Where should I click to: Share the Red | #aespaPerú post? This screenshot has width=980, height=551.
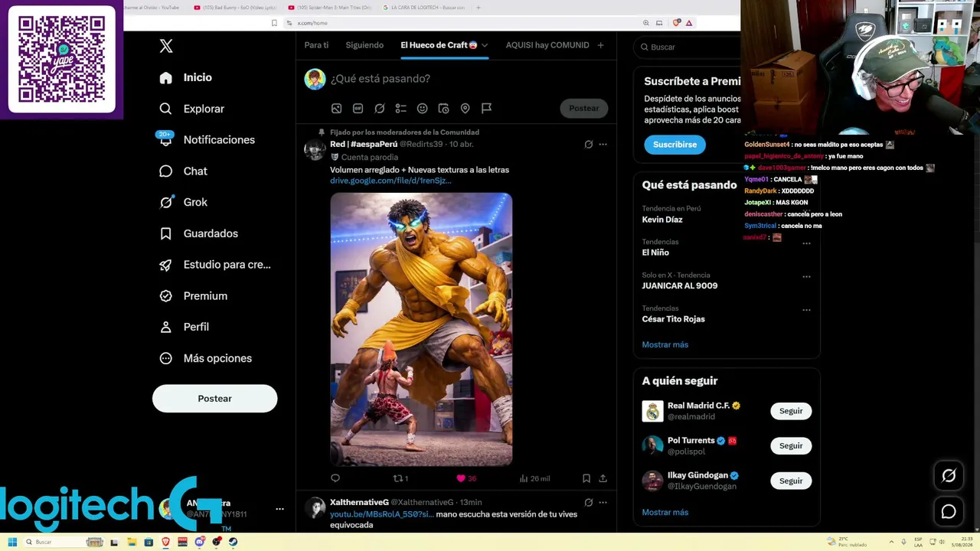[603, 478]
